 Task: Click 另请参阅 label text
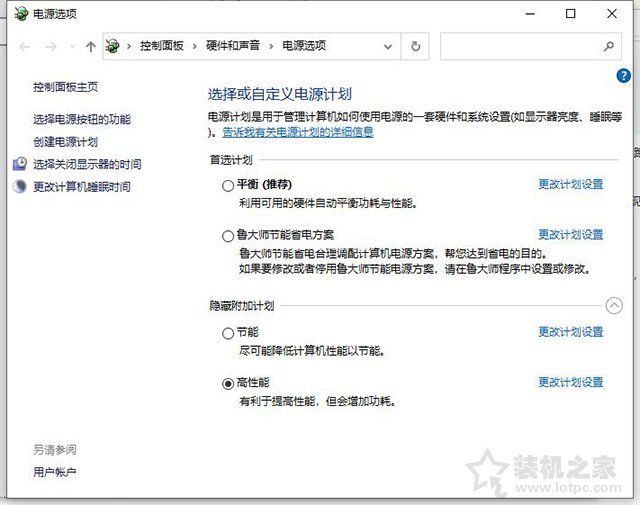click(x=55, y=450)
